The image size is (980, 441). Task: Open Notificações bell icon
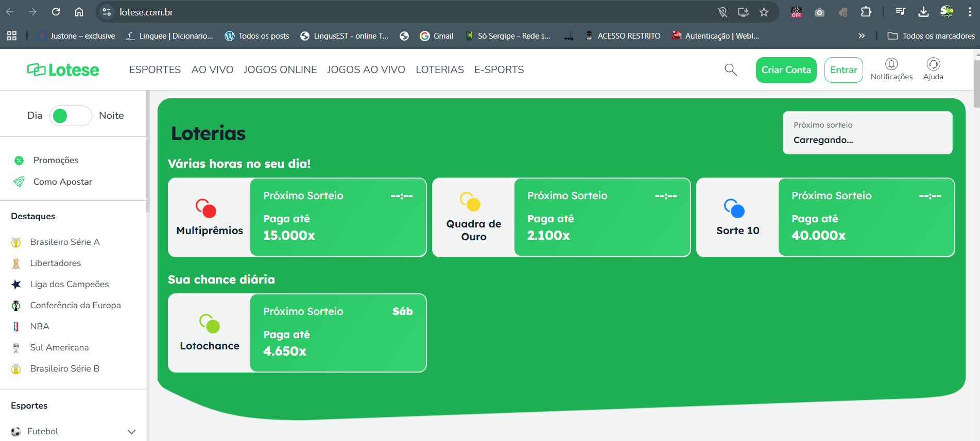pyautogui.click(x=891, y=64)
